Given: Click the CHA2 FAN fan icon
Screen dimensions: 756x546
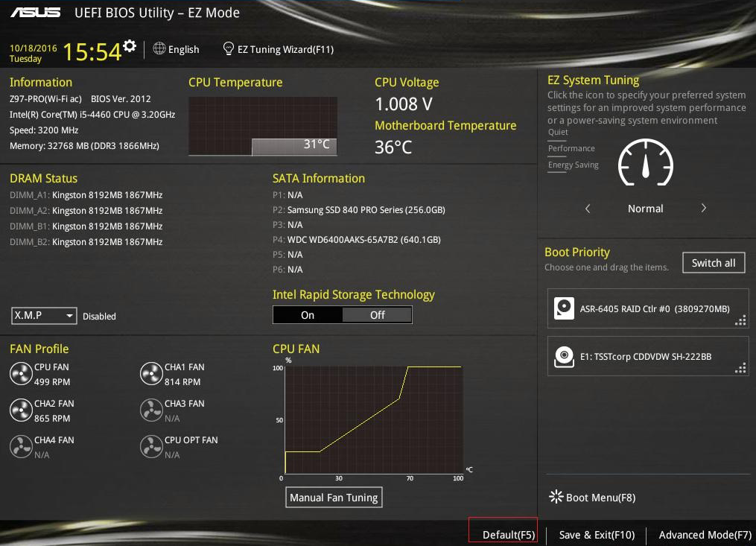Looking at the screenshot, I should pyautogui.click(x=21, y=410).
